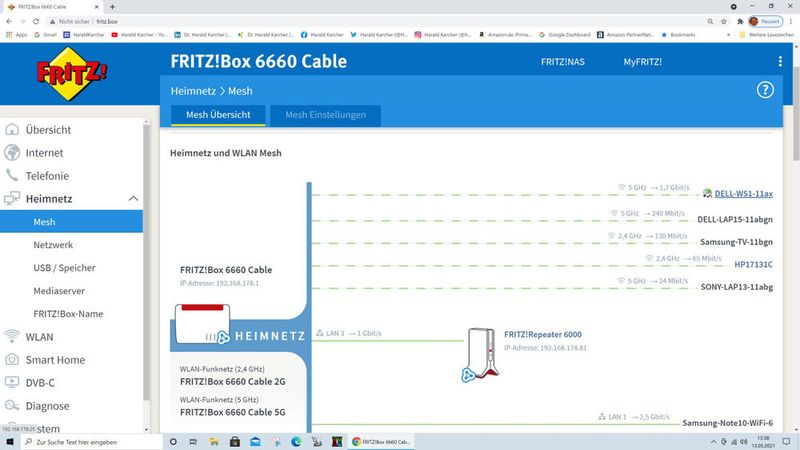Open MyFRITZ! from the header
Viewport: 800px width, 450px height.
click(642, 62)
